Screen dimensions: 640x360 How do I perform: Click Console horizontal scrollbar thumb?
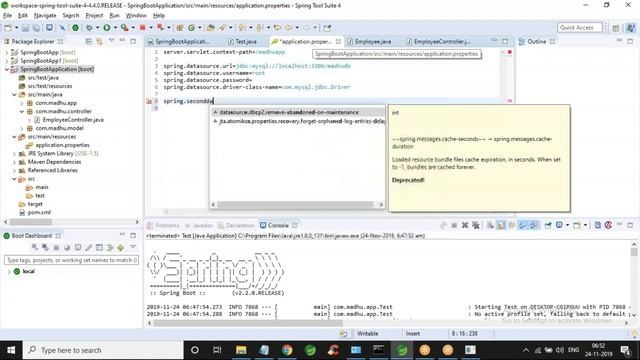248,323
